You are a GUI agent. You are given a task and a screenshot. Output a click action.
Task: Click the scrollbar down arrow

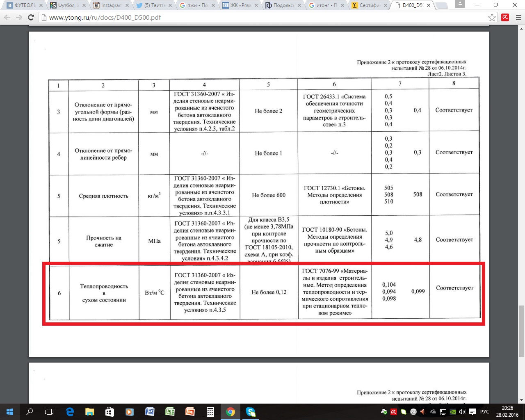coord(521,399)
